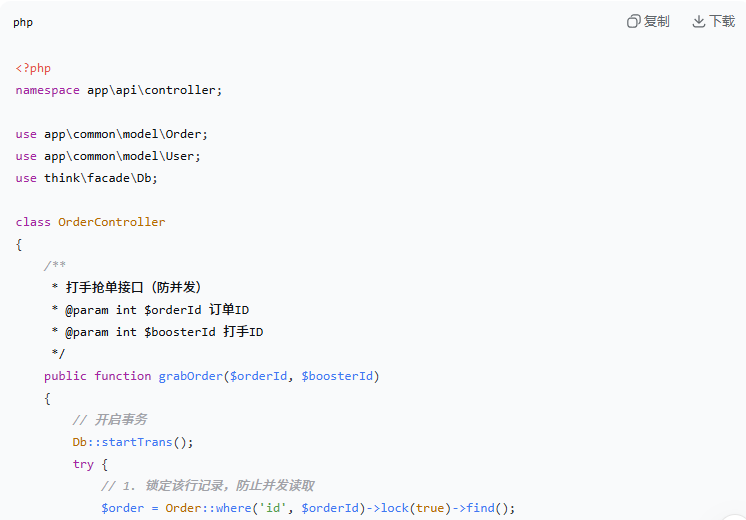This screenshot has width=746, height=520.
Task: Click the grabOrder function name
Action: click(x=190, y=376)
